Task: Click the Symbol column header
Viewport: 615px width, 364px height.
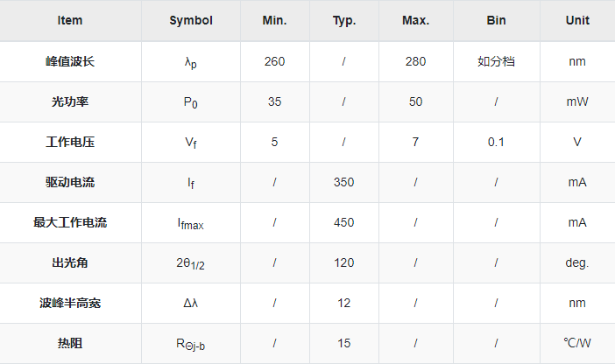Action: [191, 20]
